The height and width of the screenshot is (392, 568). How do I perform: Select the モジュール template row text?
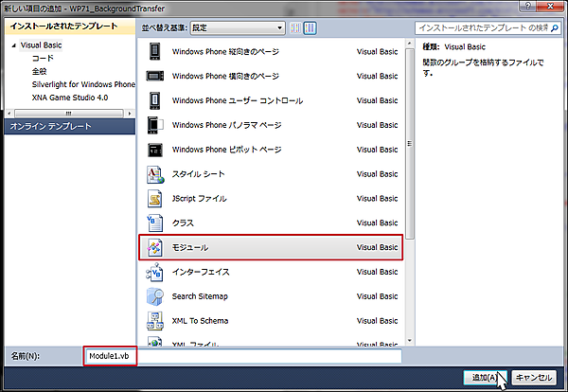click(190, 247)
